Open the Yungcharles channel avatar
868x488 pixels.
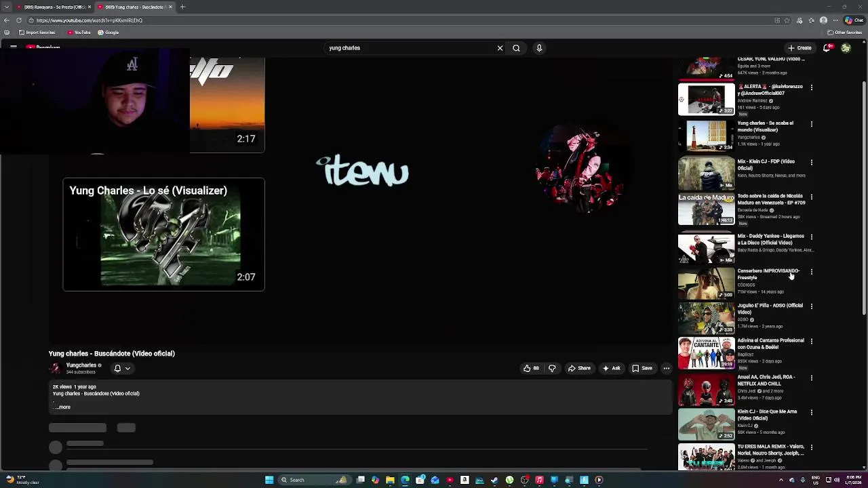pyautogui.click(x=55, y=368)
